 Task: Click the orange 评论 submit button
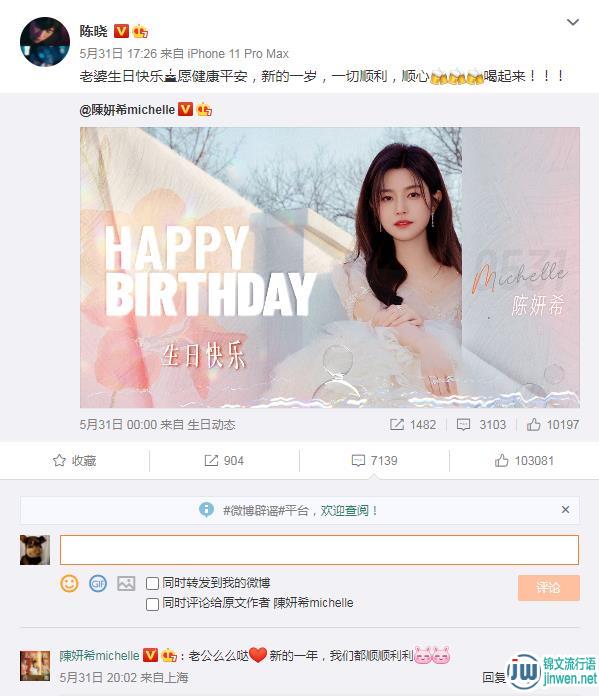point(548,588)
